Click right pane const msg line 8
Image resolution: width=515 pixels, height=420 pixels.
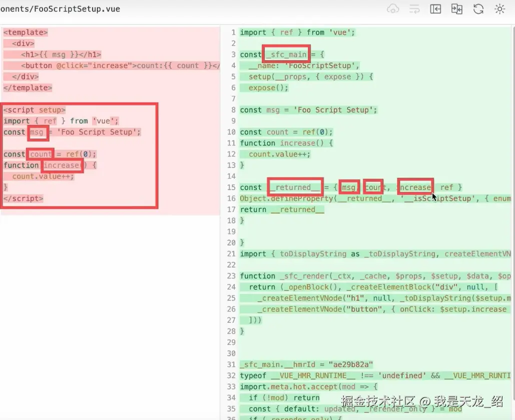(x=309, y=110)
